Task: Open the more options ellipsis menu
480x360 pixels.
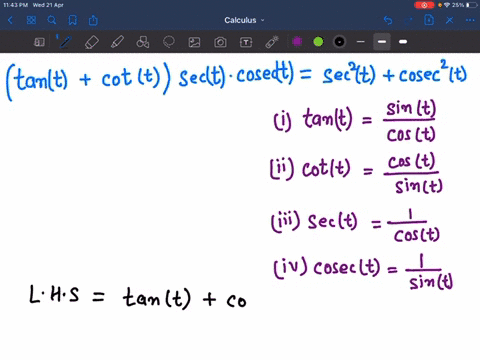Action: click(x=470, y=20)
